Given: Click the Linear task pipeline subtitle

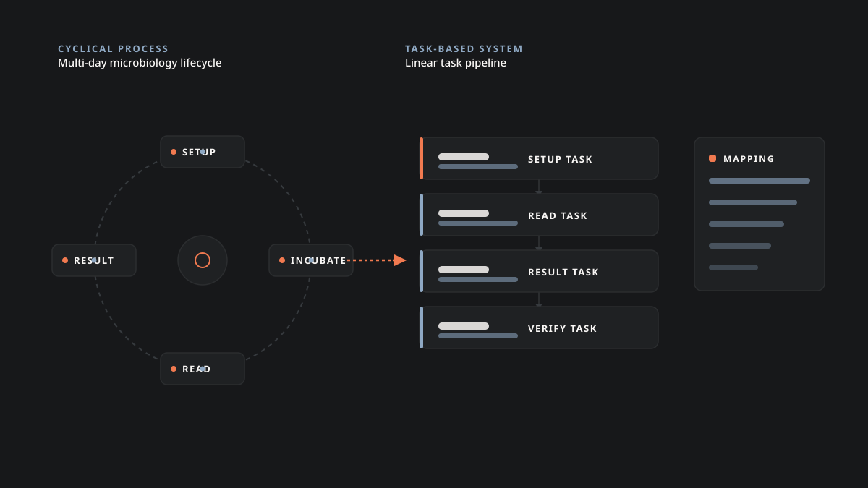Looking at the screenshot, I should click(x=456, y=63).
